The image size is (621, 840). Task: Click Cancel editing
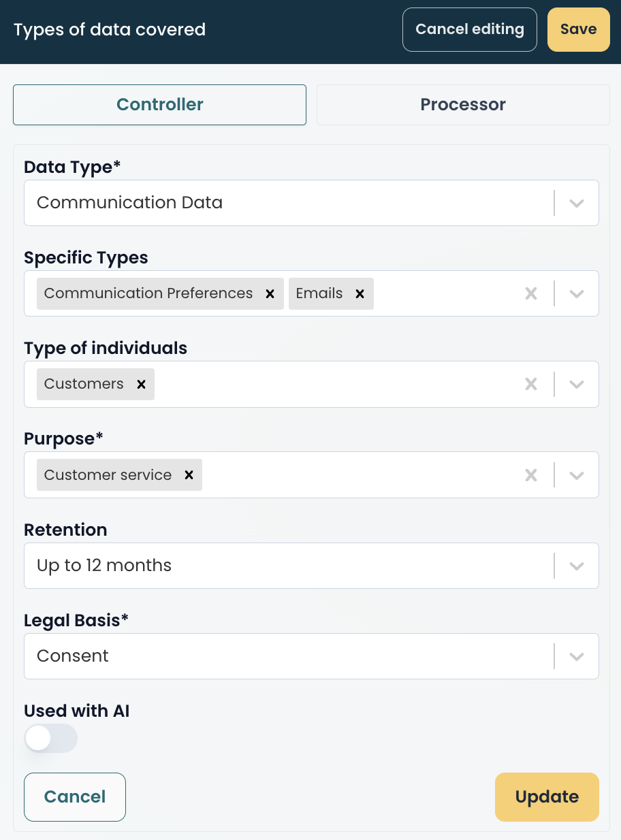[469, 29]
